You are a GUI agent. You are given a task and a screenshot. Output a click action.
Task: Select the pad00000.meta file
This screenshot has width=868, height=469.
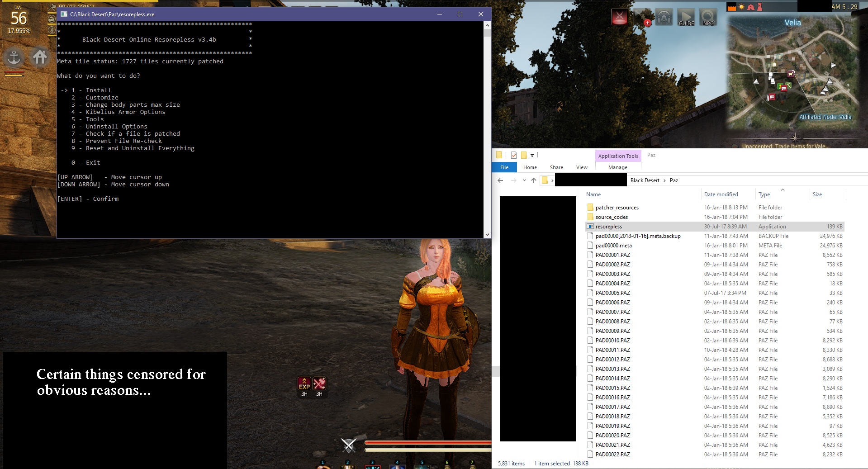[613, 246]
